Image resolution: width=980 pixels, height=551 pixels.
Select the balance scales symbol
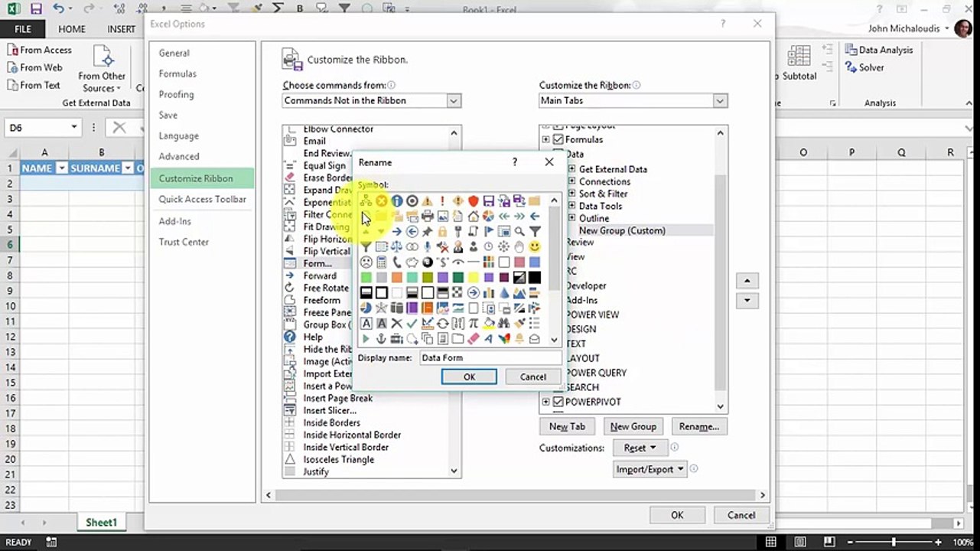(x=397, y=246)
